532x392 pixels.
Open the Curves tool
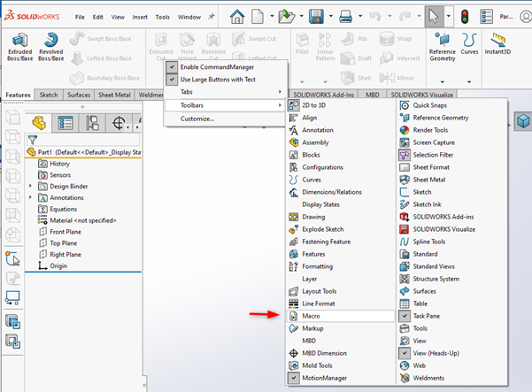[469, 44]
